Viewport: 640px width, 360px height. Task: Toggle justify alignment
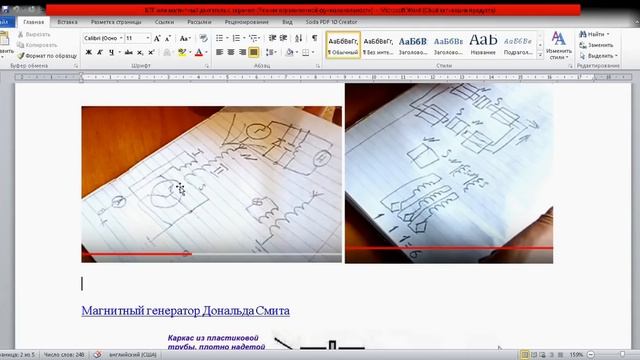coord(253,52)
